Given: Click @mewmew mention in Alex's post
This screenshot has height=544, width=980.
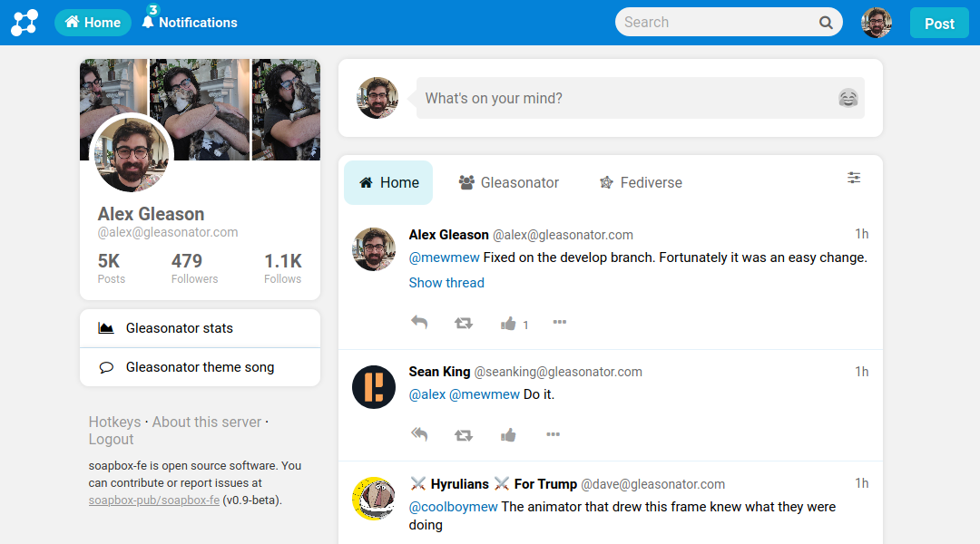Looking at the screenshot, I should [x=444, y=257].
